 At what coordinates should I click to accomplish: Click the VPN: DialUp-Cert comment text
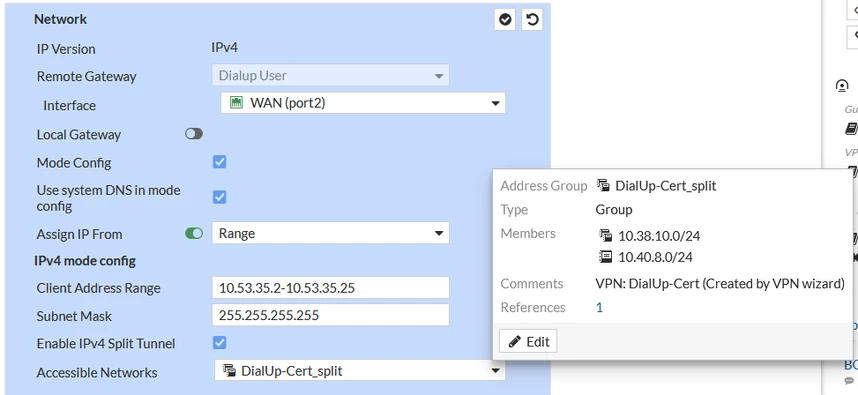tap(720, 284)
